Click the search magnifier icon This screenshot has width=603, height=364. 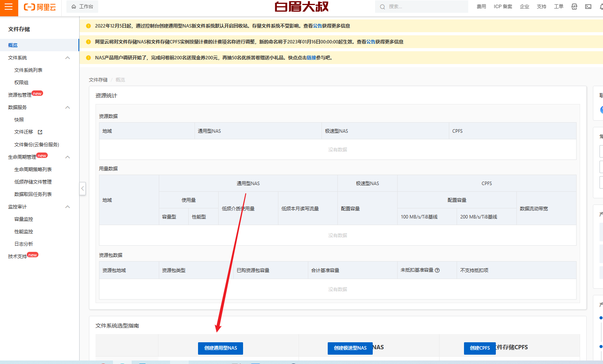[x=382, y=7]
